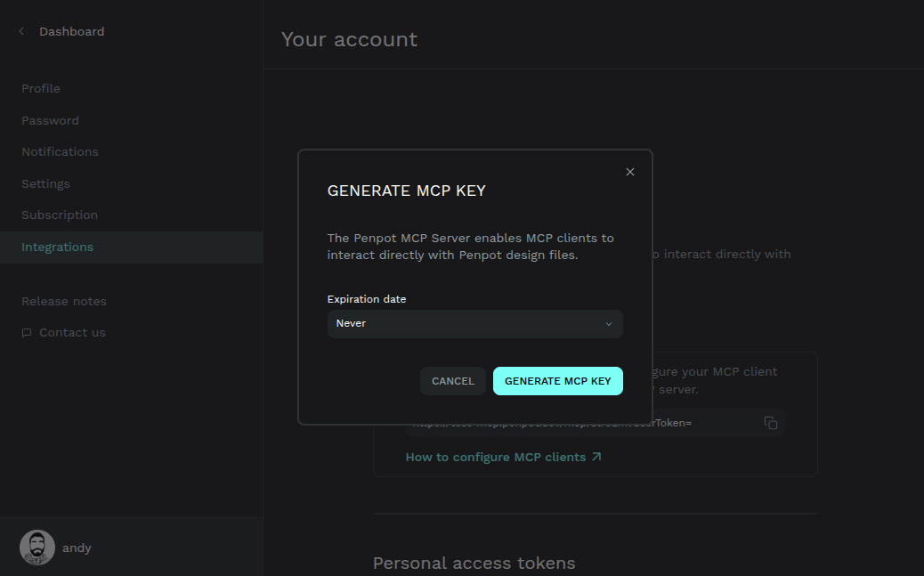Click the back chevron beside Dashboard
Image resolution: width=924 pixels, height=576 pixels.
20,30
